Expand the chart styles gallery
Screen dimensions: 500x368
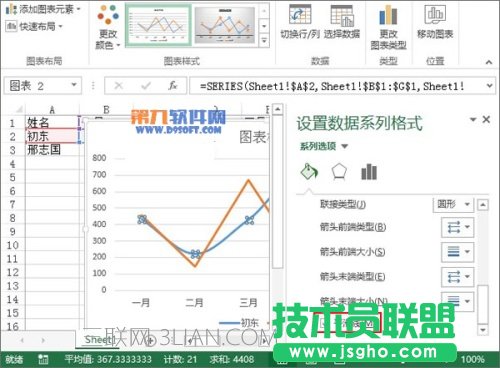coord(264,41)
